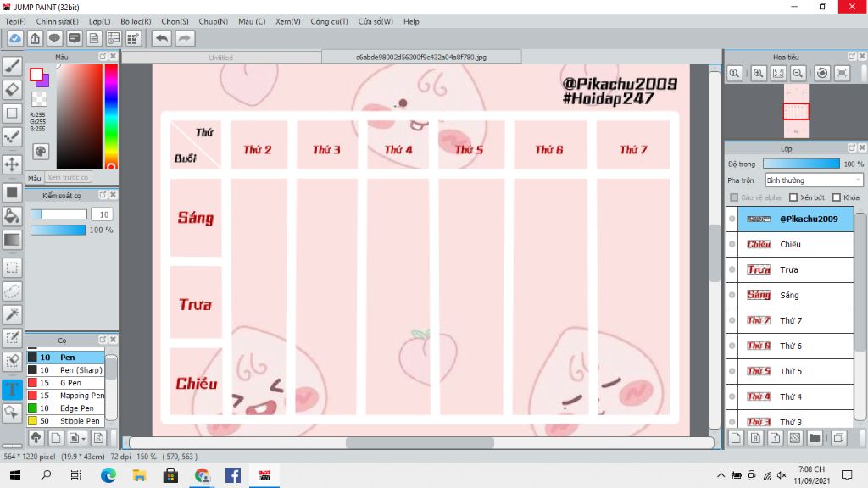This screenshot has height=488, width=868.
Task: Toggle visibility of Thứ 7 layer
Action: coord(732,320)
